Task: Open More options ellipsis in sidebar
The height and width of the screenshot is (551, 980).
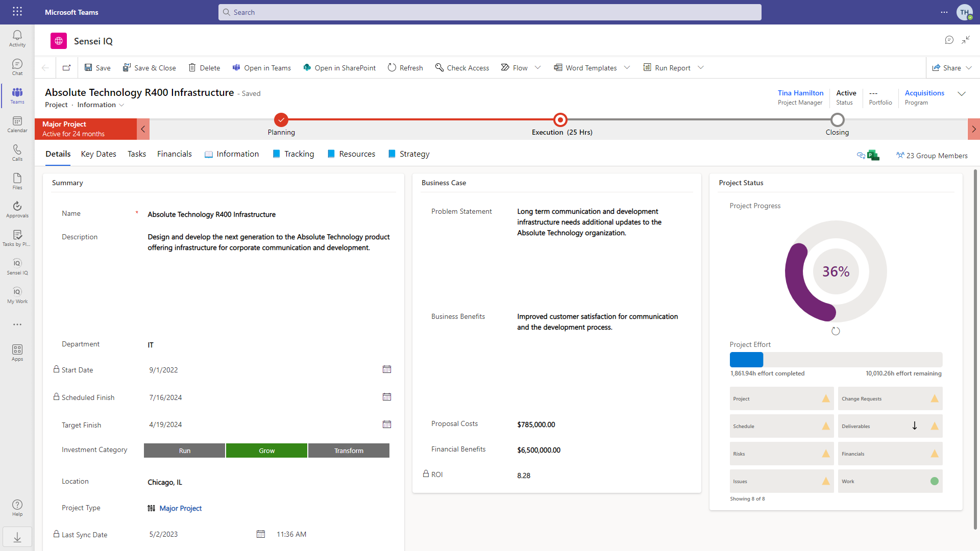Action: click(17, 324)
